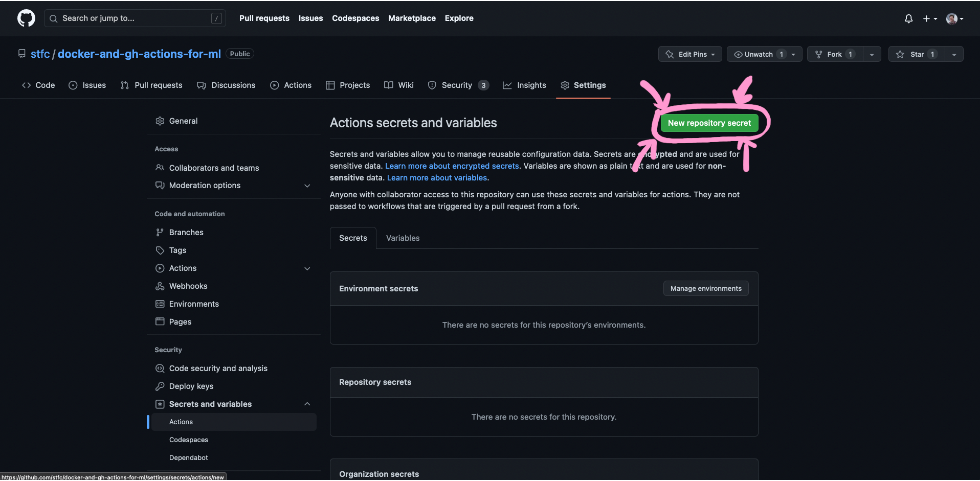Open the Learn more about encrypted secrets link

[x=452, y=166]
